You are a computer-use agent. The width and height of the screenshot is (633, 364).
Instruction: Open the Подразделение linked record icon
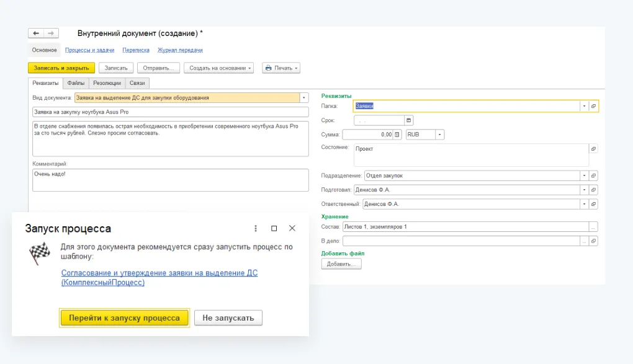click(x=593, y=175)
